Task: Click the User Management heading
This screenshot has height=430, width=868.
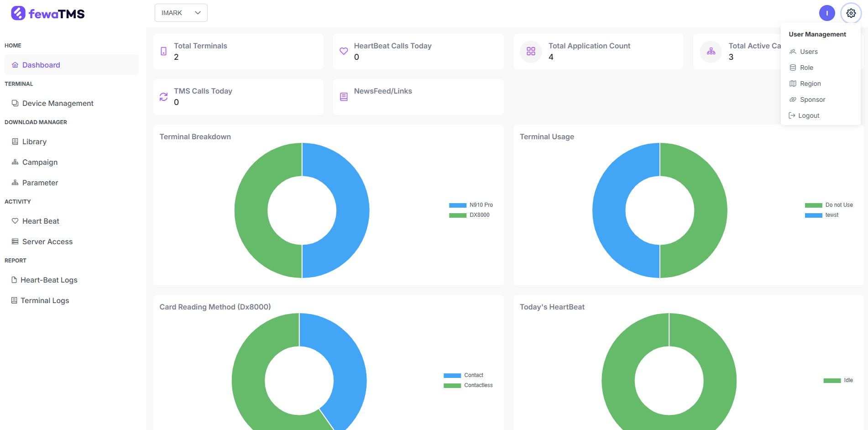Action: [x=817, y=34]
